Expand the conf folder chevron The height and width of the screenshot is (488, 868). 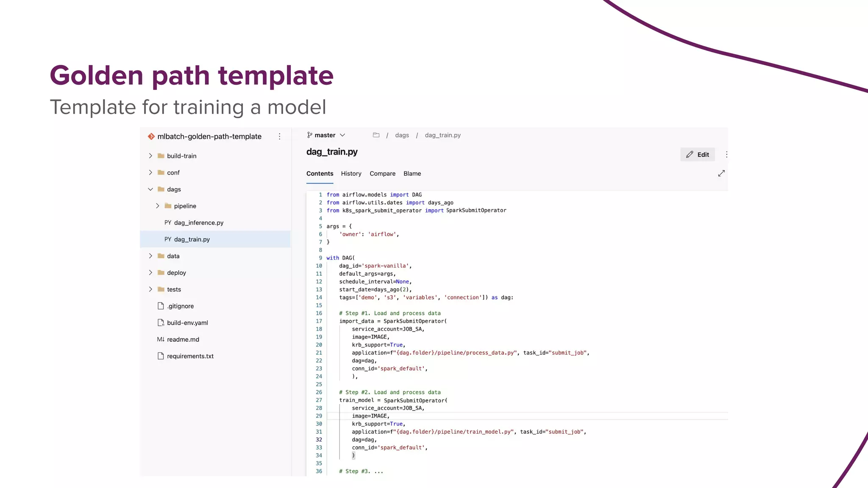[x=150, y=172]
